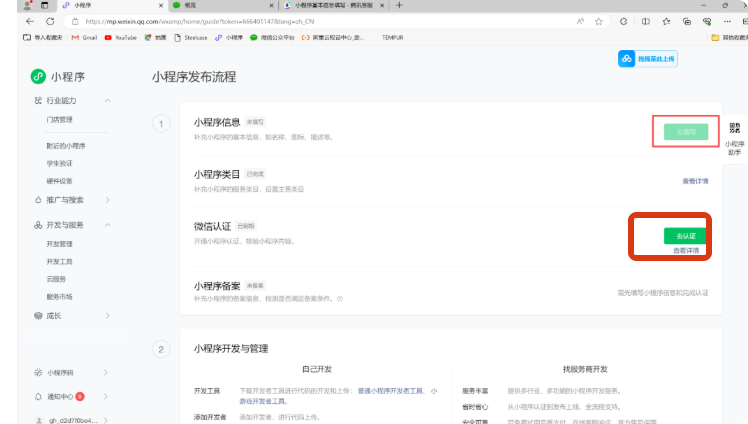
Task: Open the 小程序助手 QR code icon
Action: tap(735, 128)
